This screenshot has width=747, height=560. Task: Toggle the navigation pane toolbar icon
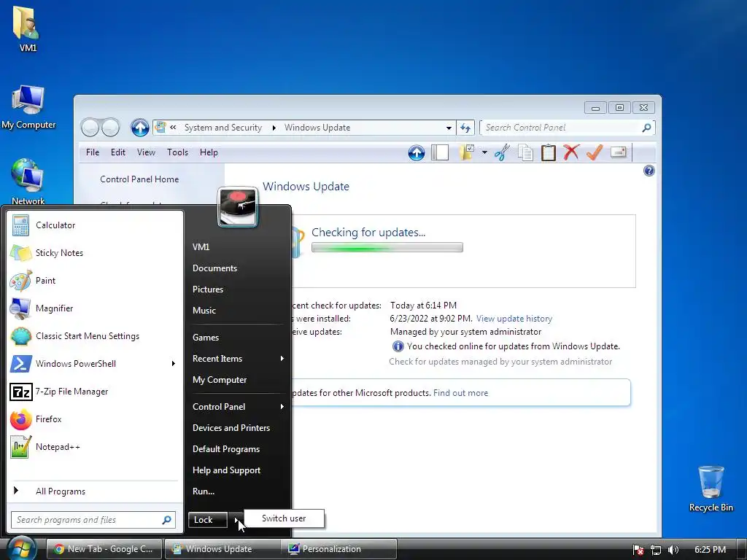point(440,152)
